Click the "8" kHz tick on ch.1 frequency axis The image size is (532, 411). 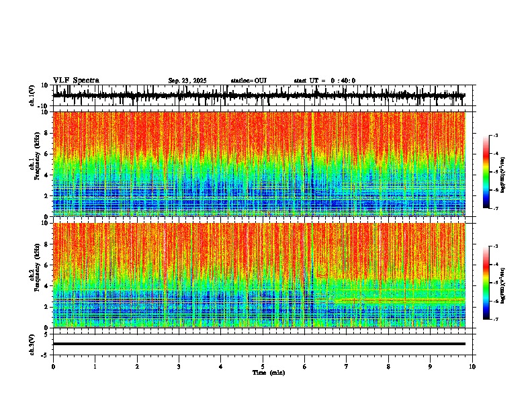(x=47, y=133)
